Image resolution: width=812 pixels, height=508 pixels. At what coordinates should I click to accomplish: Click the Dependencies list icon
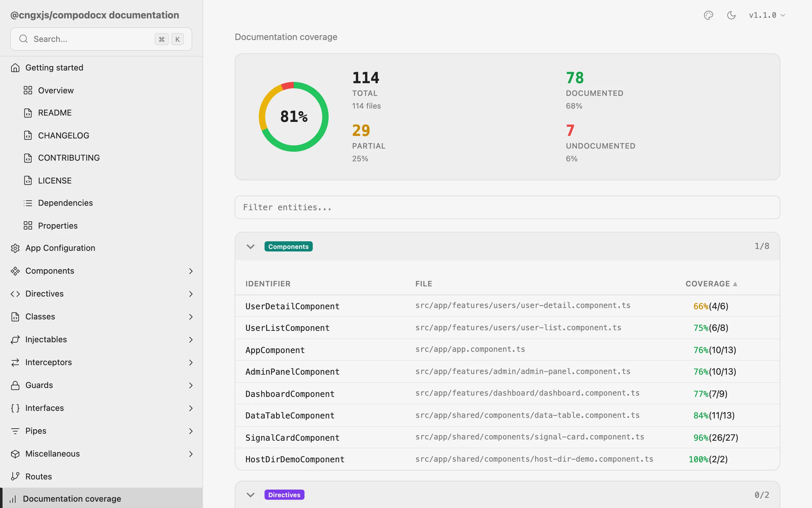pos(28,203)
